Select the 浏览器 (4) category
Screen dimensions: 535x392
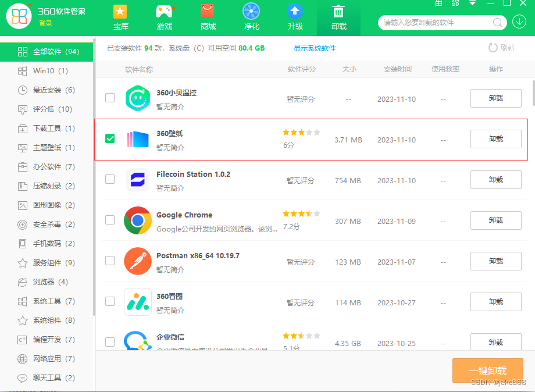tap(47, 282)
